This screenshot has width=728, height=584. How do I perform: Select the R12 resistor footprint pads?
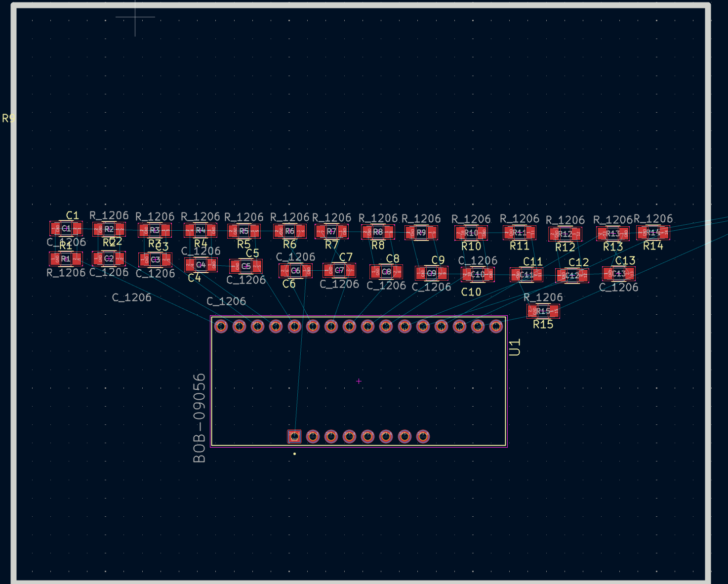tap(565, 234)
